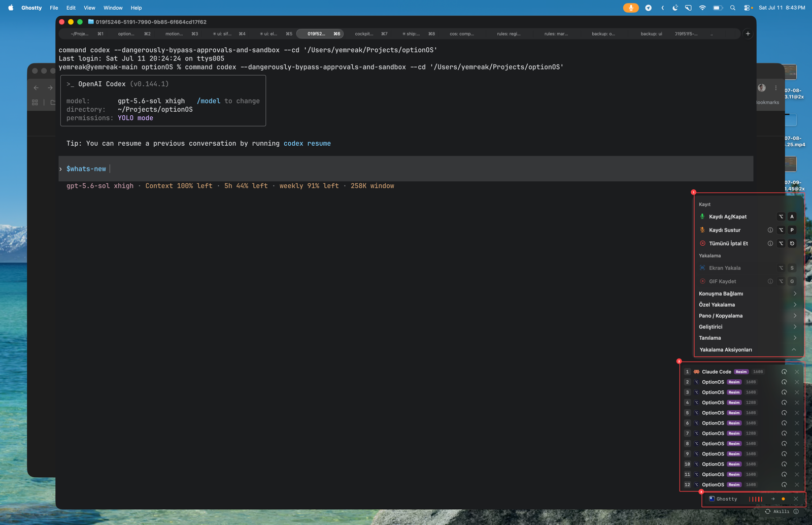The height and width of the screenshot is (525, 812).
Task: Add a new Ghostty tab with the plus button
Action: [748, 34]
